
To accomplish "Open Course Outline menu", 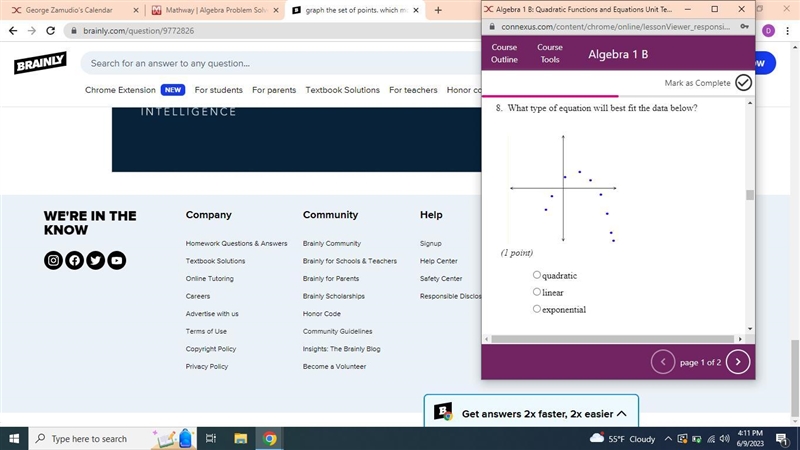I will pyautogui.click(x=504, y=53).
